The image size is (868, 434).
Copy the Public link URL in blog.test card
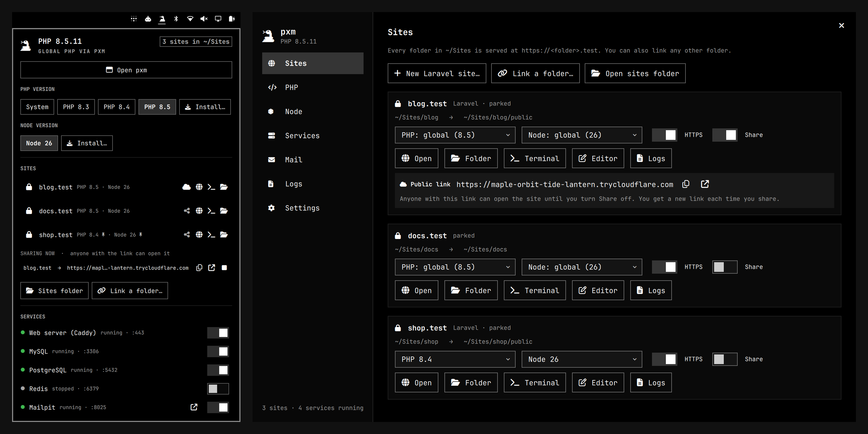click(686, 184)
